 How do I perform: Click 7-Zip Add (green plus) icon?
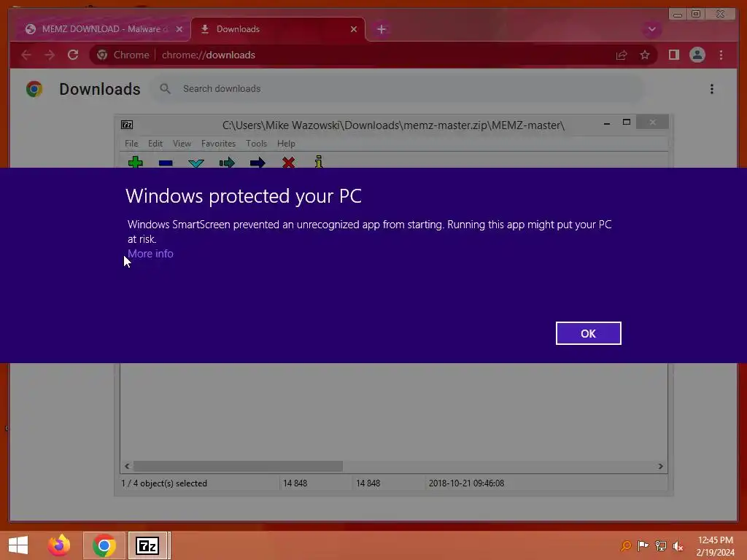[135, 163]
